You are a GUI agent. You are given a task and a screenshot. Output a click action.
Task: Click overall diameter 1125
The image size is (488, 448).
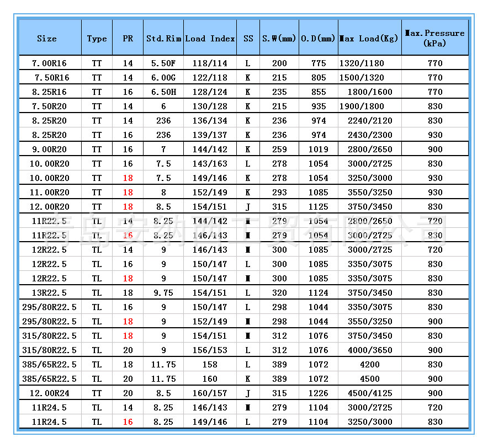click(319, 206)
